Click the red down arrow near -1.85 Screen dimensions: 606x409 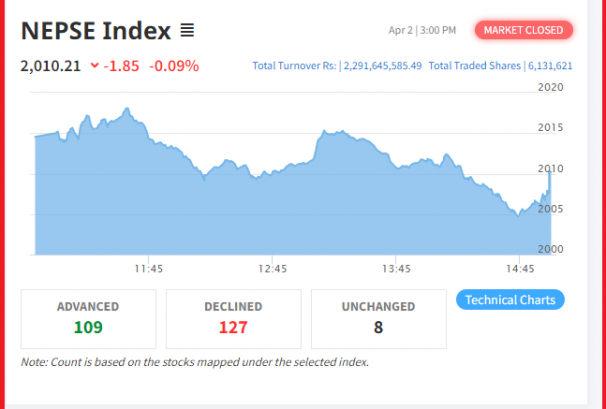(x=95, y=66)
